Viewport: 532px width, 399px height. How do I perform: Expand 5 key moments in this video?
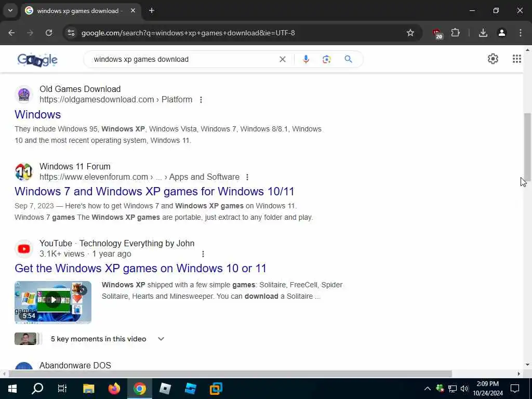click(161, 339)
